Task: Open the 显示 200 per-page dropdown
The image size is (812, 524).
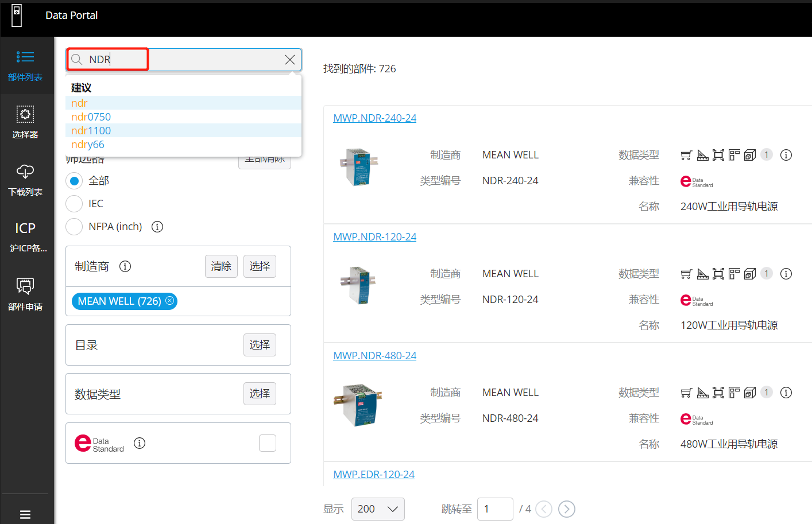Action: pos(378,509)
